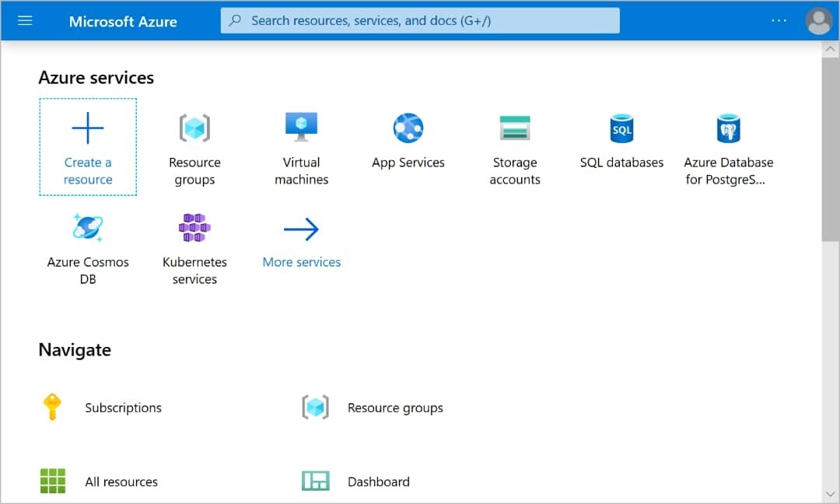The image size is (840, 504).
Task: Click the Create a resource plus icon
Action: (x=88, y=128)
